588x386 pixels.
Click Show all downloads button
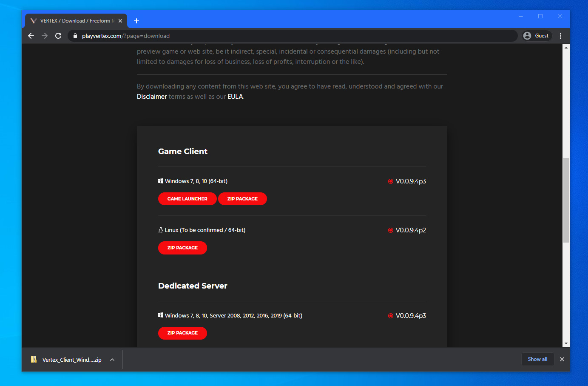537,359
